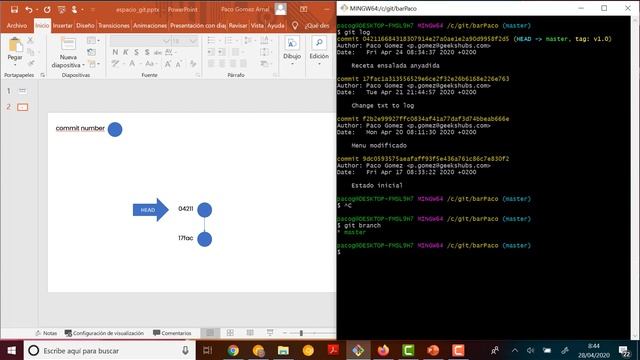Open the Ayuda tab
The height and width of the screenshot is (360, 640).
pyautogui.click(x=276, y=25)
